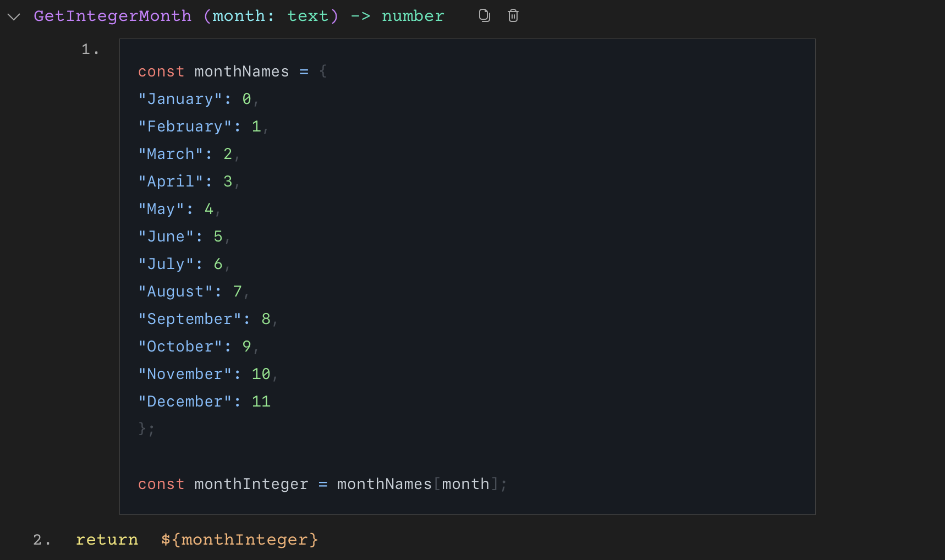This screenshot has height=560, width=945.
Task: Click line number 2 next to return
Action: coord(41,540)
